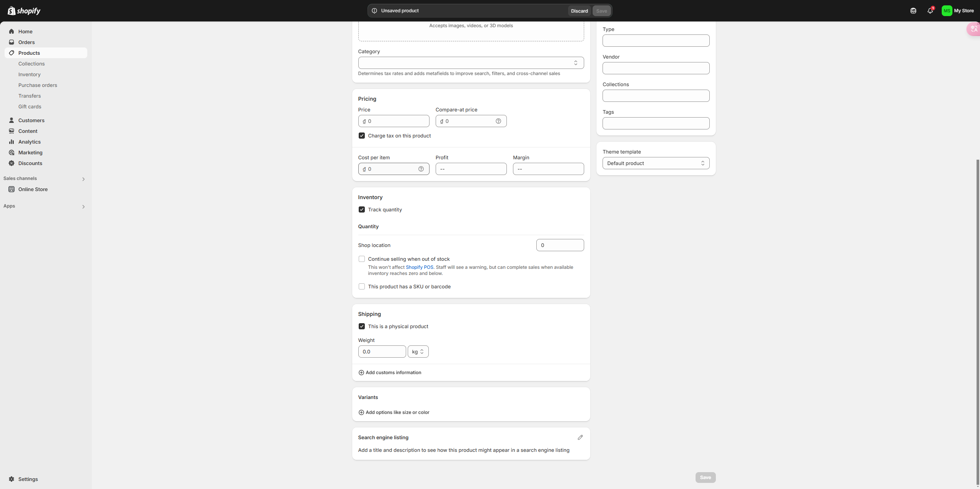Open Purchase orders in the sidebar

click(x=38, y=85)
